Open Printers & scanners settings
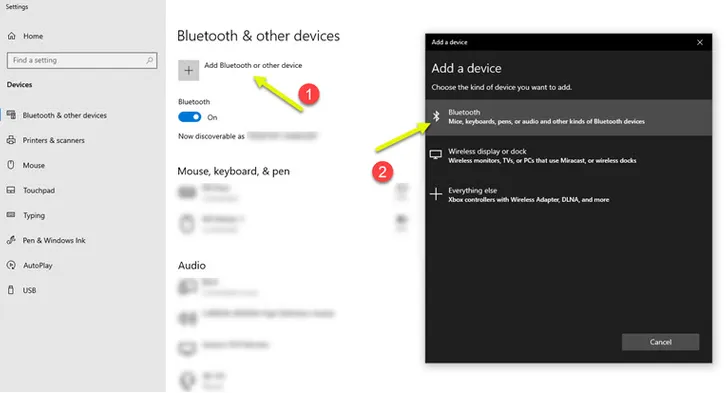726x393 pixels. coord(54,140)
